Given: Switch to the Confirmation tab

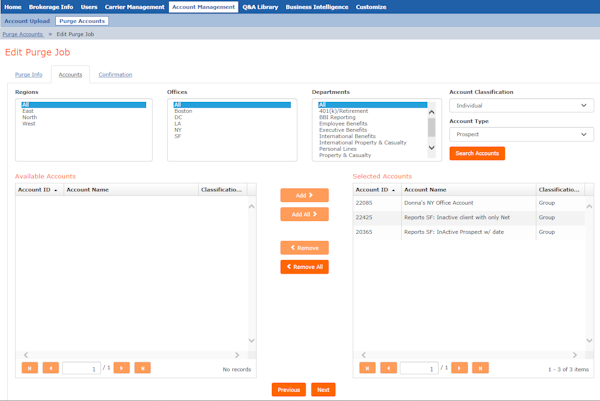Looking at the screenshot, I should (115, 75).
